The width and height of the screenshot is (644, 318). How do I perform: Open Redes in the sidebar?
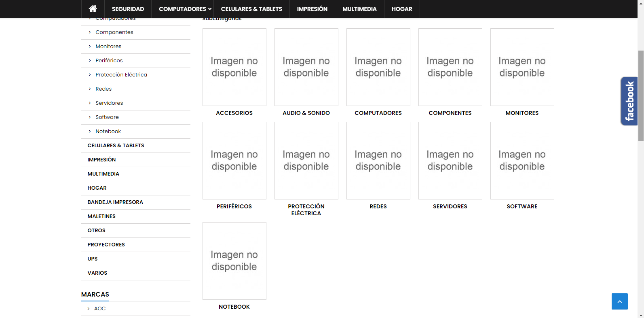[x=103, y=89]
